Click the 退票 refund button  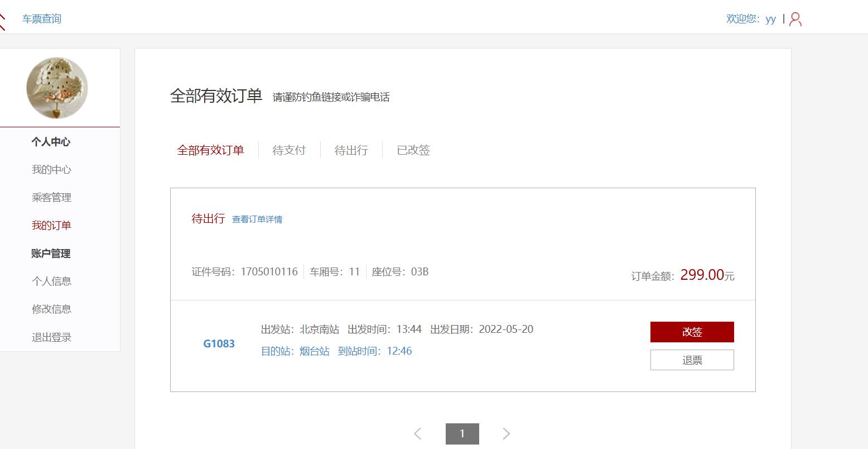coord(692,360)
